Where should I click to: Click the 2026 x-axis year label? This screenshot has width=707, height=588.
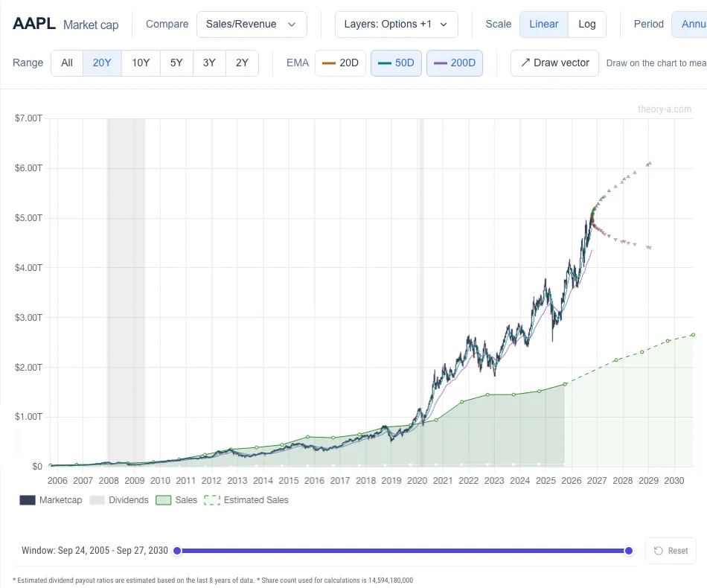[x=572, y=481]
